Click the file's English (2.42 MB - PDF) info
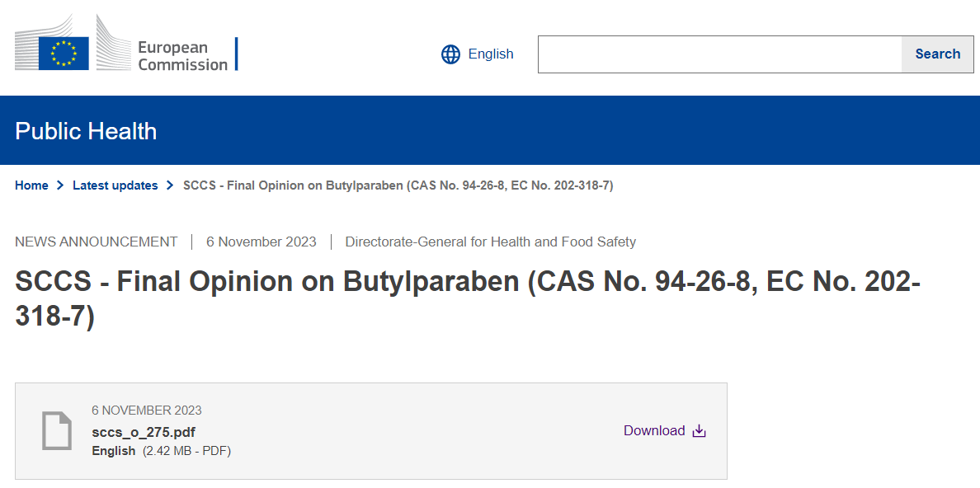Screen dimensions: 980x488 click(x=161, y=451)
